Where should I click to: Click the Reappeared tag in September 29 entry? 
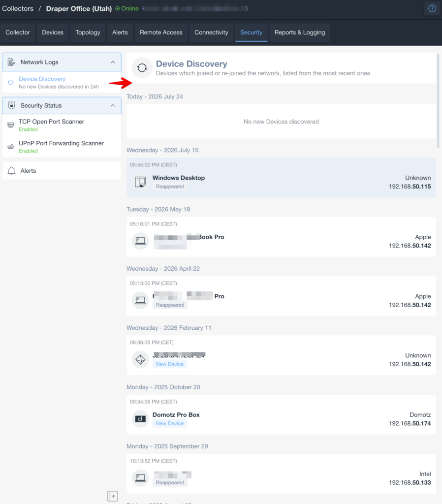click(170, 482)
